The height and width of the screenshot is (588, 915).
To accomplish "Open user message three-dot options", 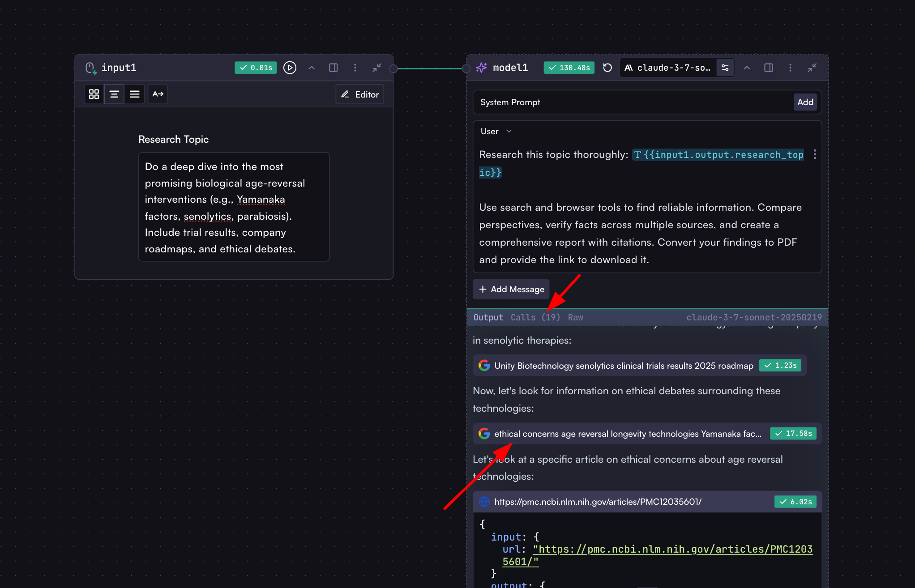I will (815, 154).
